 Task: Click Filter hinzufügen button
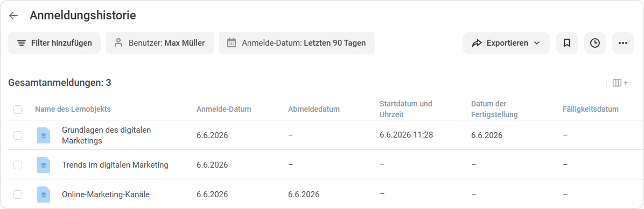(x=54, y=43)
